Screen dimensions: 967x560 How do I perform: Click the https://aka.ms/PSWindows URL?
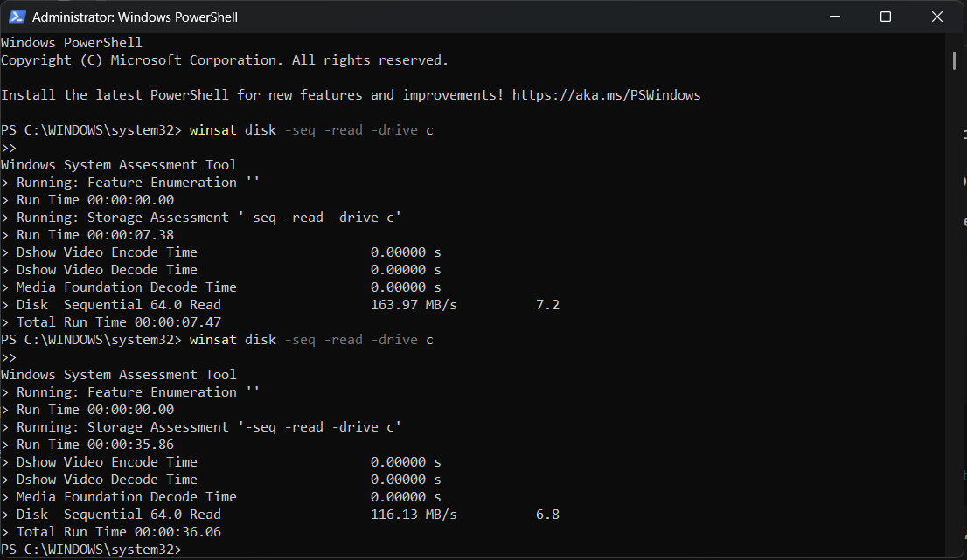pos(606,95)
